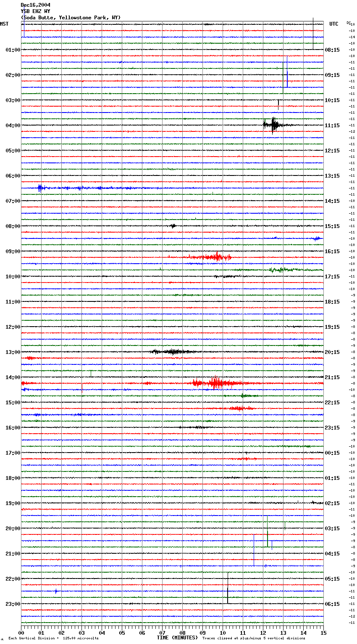Click the 20:15 UTC time label
Viewport: 357px width, 644px height.
coord(332,352)
